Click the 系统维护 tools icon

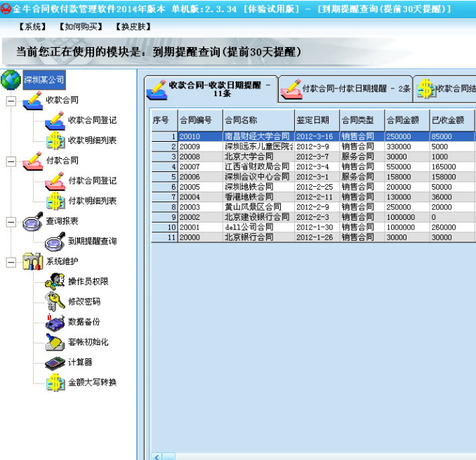point(33,261)
